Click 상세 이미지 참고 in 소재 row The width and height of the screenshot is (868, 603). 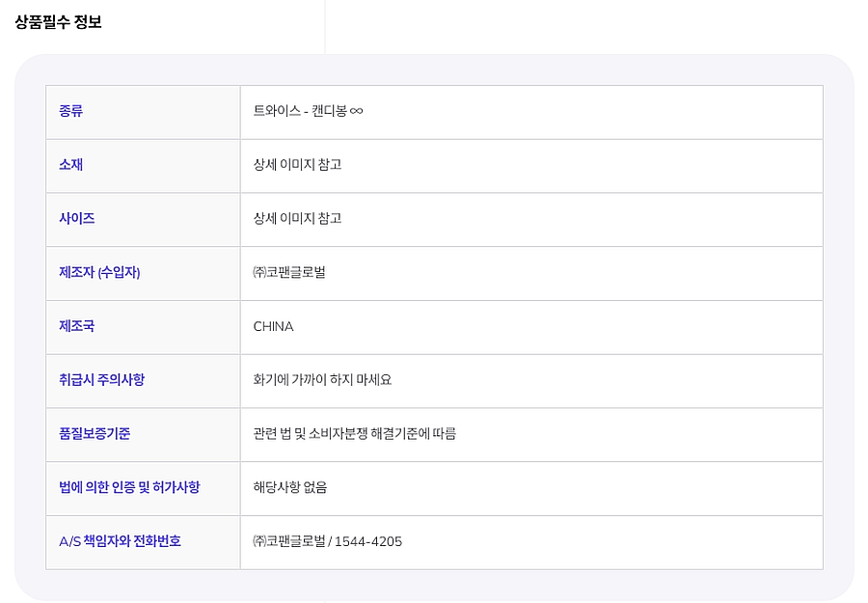(x=297, y=165)
